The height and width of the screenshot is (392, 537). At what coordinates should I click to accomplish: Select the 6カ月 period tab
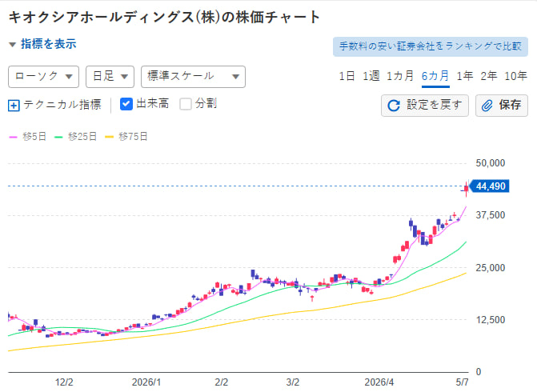[435, 76]
